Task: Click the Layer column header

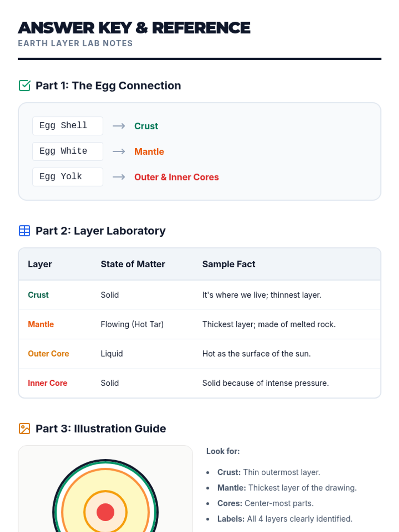Action: pyautogui.click(x=40, y=264)
